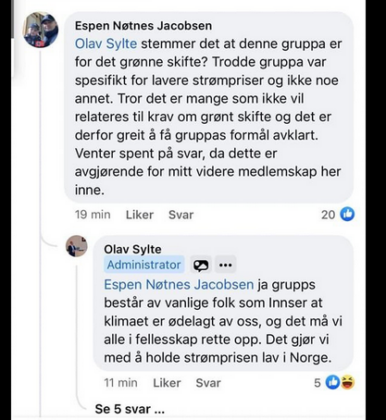Click the like reaction icon beside 5

[x=333, y=382]
